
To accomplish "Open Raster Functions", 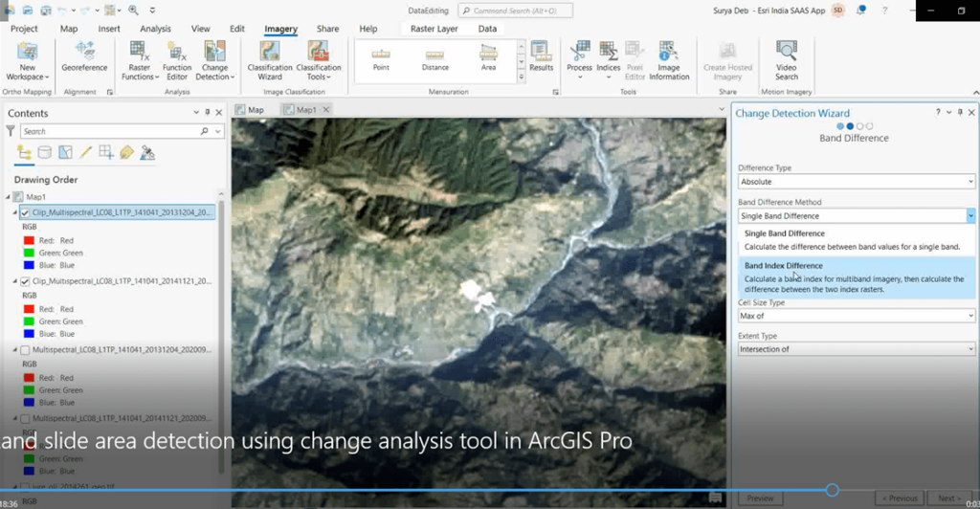I will pos(140,60).
